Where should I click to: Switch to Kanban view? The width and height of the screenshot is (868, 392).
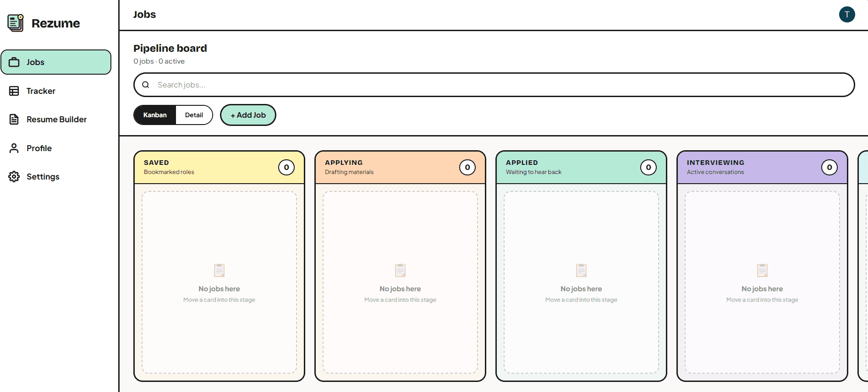point(155,115)
